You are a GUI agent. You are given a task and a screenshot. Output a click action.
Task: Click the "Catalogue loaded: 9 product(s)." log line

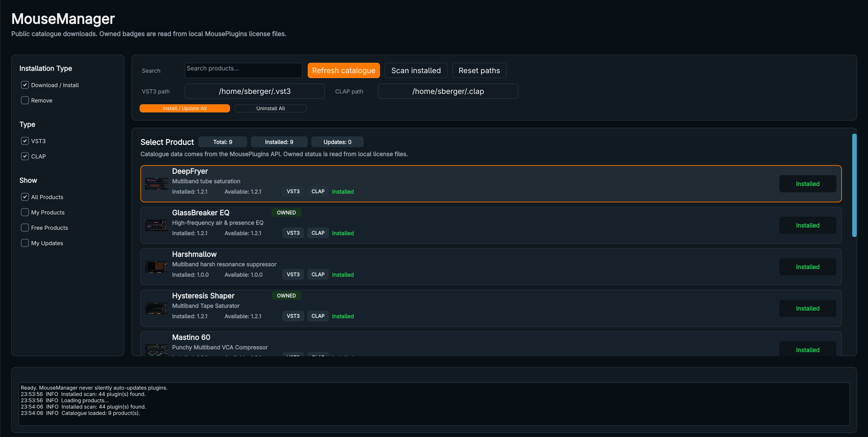(80, 413)
